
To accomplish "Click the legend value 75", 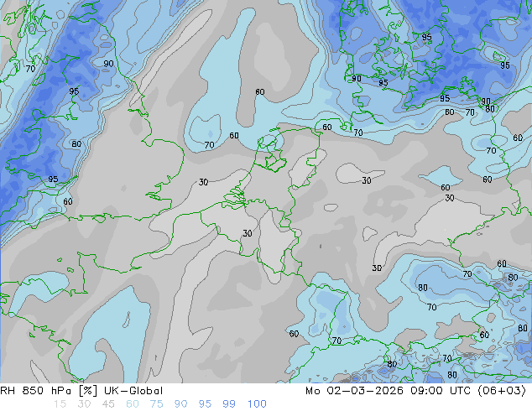I will pos(156,404).
